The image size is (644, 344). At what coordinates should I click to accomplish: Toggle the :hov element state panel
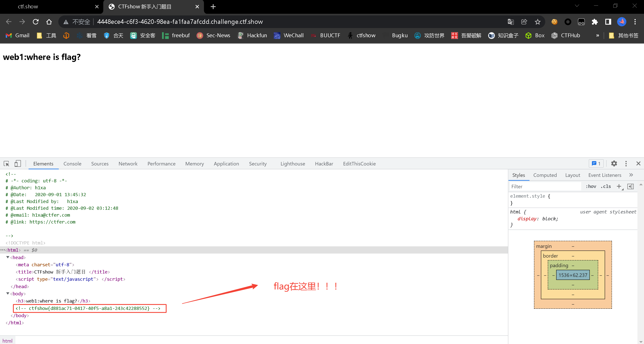coord(591,186)
